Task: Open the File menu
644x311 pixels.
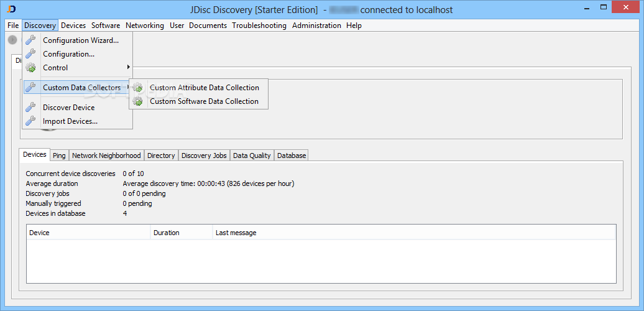Action: [13, 26]
